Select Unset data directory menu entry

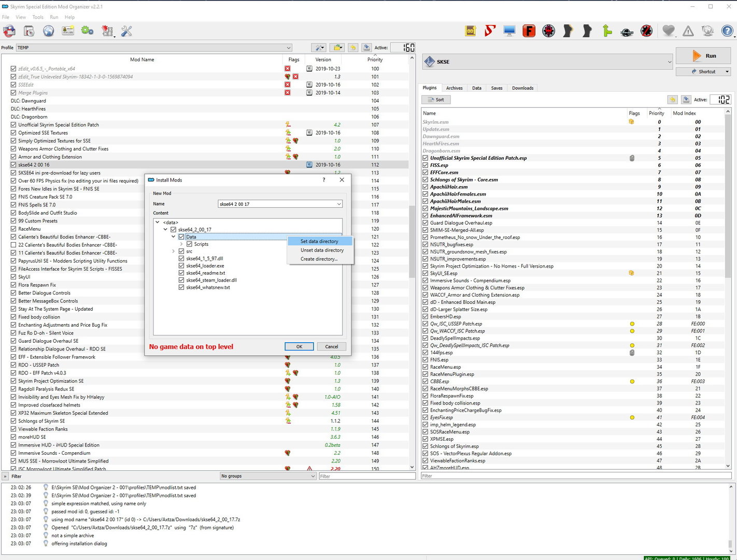pos(320,250)
